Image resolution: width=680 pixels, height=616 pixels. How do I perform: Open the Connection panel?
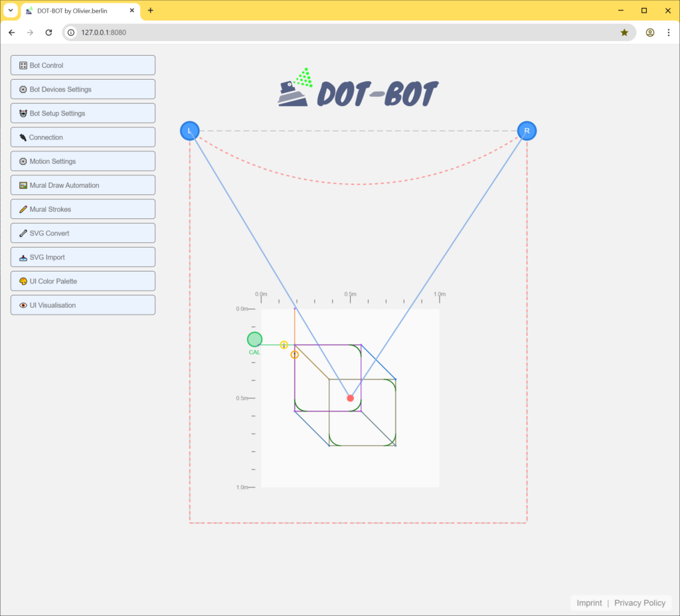(x=83, y=137)
